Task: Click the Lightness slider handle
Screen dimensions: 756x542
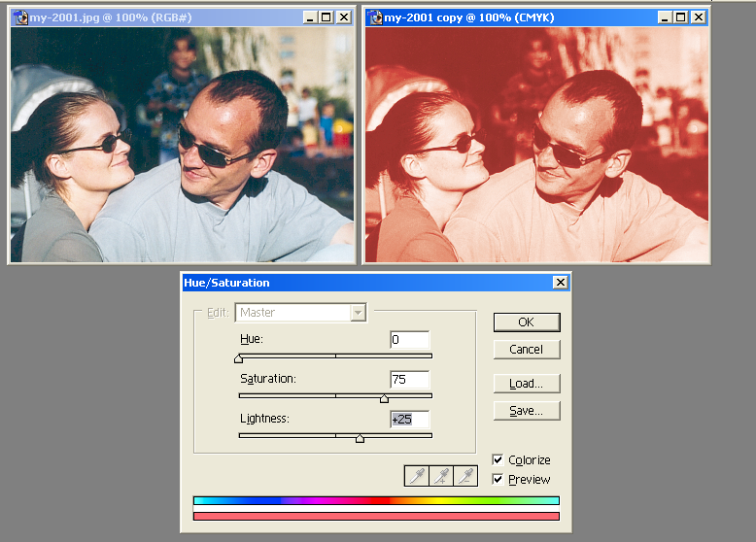Action: [360, 438]
